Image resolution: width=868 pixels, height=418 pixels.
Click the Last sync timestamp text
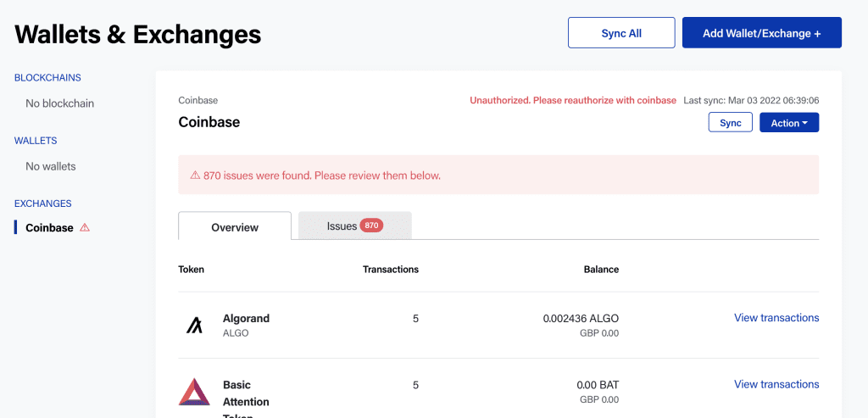pyautogui.click(x=751, y=100)
